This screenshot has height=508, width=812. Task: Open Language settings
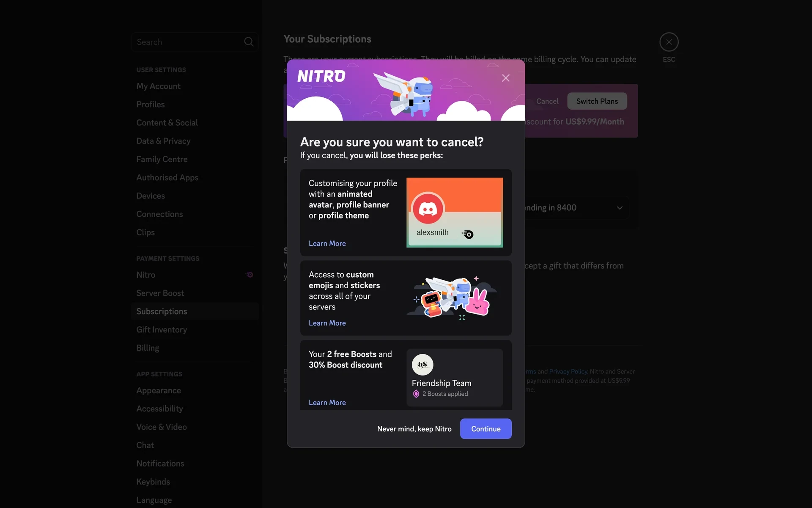tap(195, 500)
